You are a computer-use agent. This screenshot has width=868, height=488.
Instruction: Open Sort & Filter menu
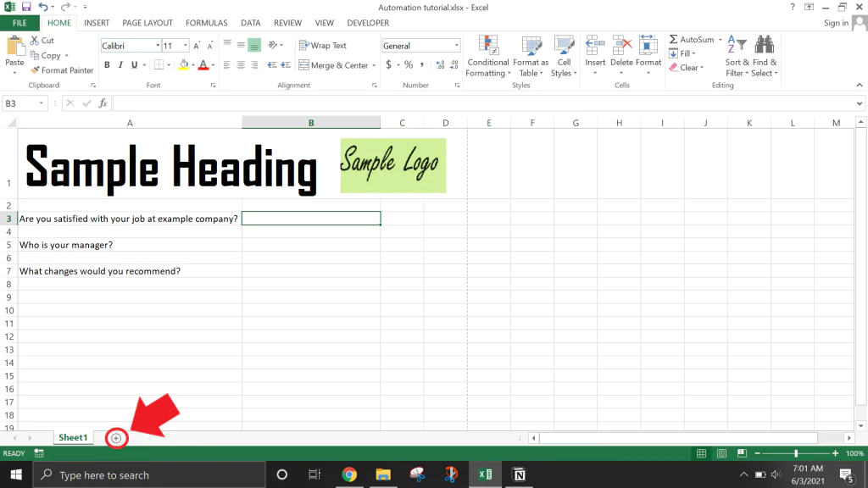[737, 57]
